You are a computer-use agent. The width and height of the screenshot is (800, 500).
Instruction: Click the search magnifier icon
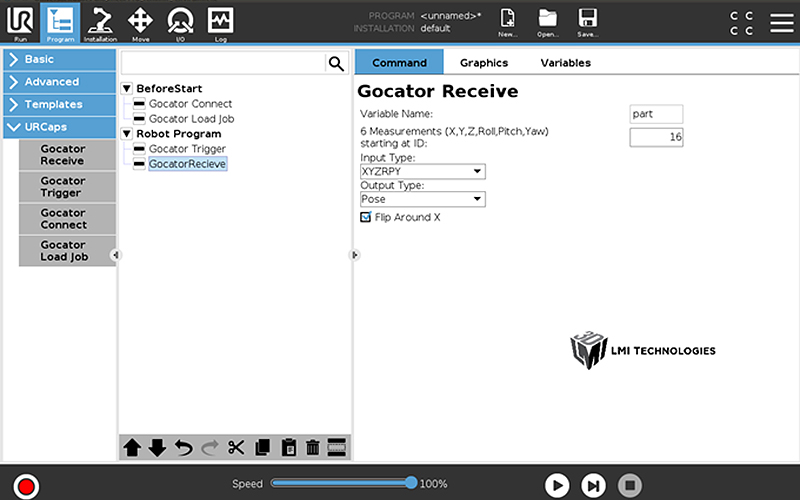(x=336, y=64)
